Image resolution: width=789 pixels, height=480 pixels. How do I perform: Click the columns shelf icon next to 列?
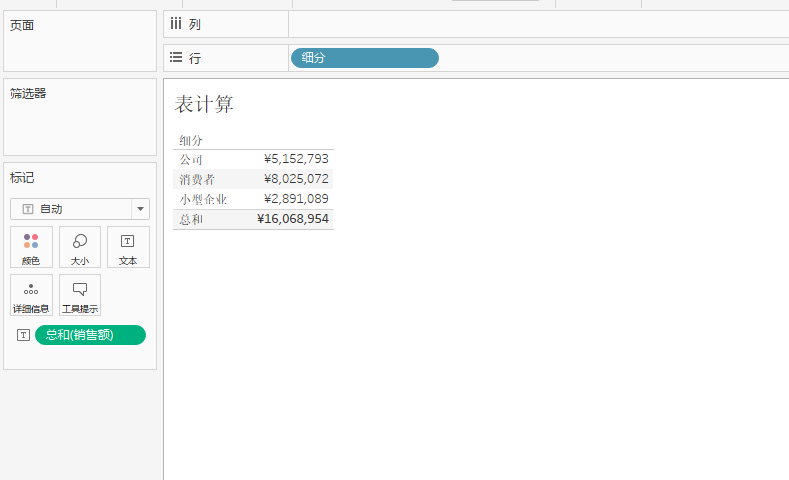(176, 23)
